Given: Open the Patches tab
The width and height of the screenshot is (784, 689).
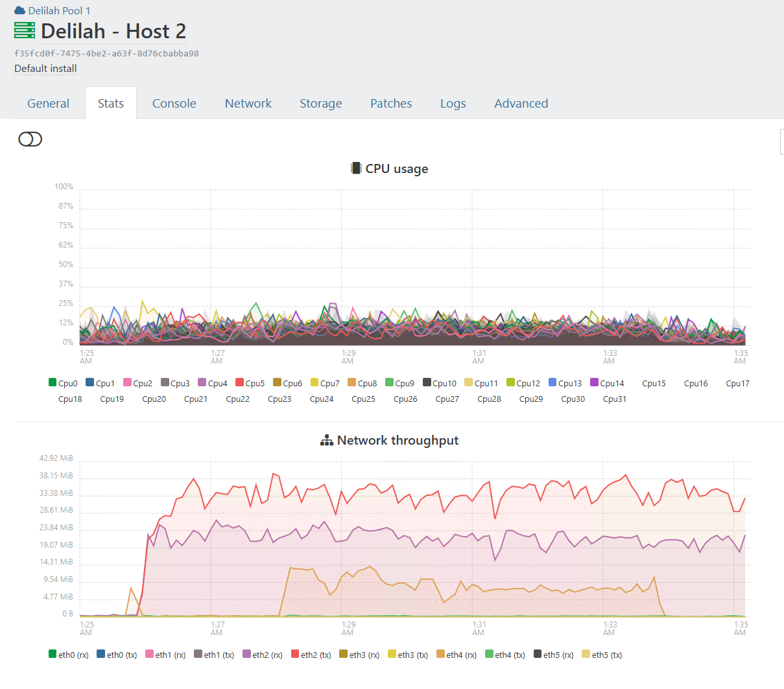Looking at the screenshot, I should tap(391, 104).
